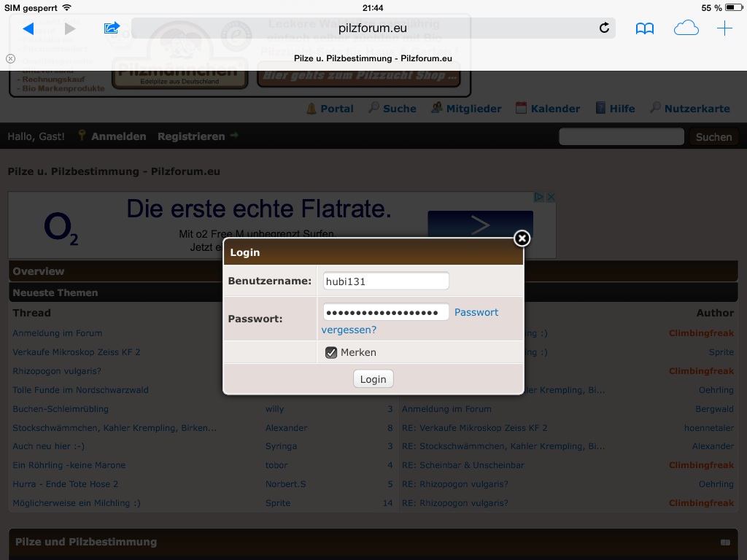This screenshot has height=560, width=747.
Task: Click the AdChoices icon on the o2 ad
Action: tap(538, 197)
